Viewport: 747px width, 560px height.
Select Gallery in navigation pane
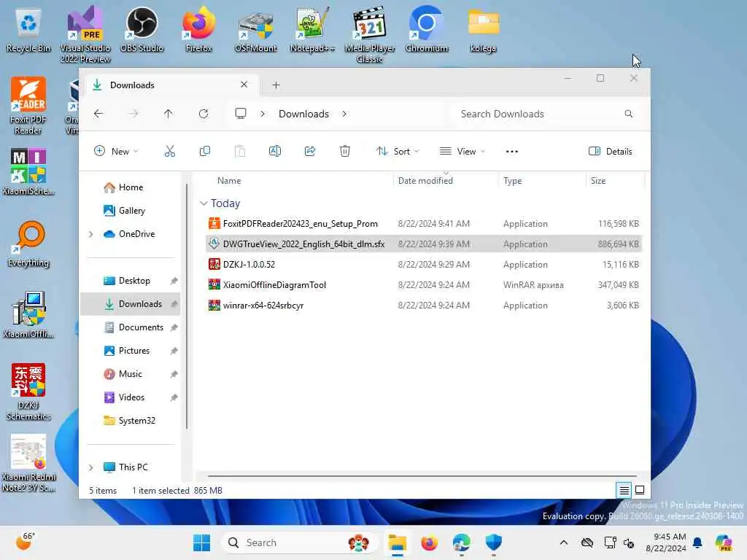click(130, 211)
